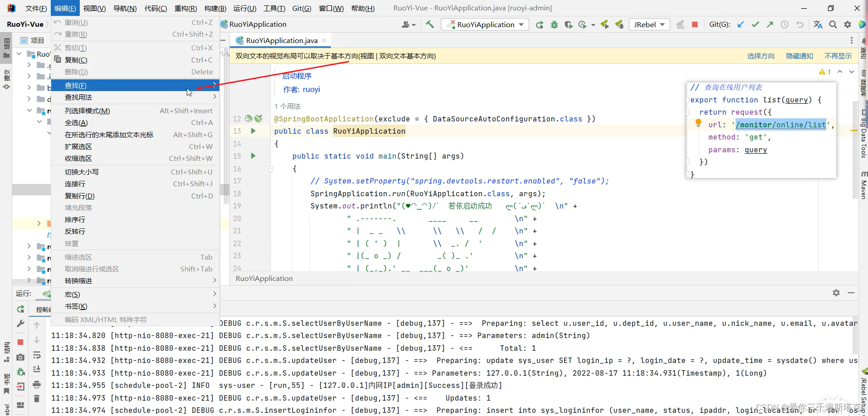Viewport: 868px width, 416px height.
Task: Open IDE settings gear in toolbar
Action: point(848,24)
